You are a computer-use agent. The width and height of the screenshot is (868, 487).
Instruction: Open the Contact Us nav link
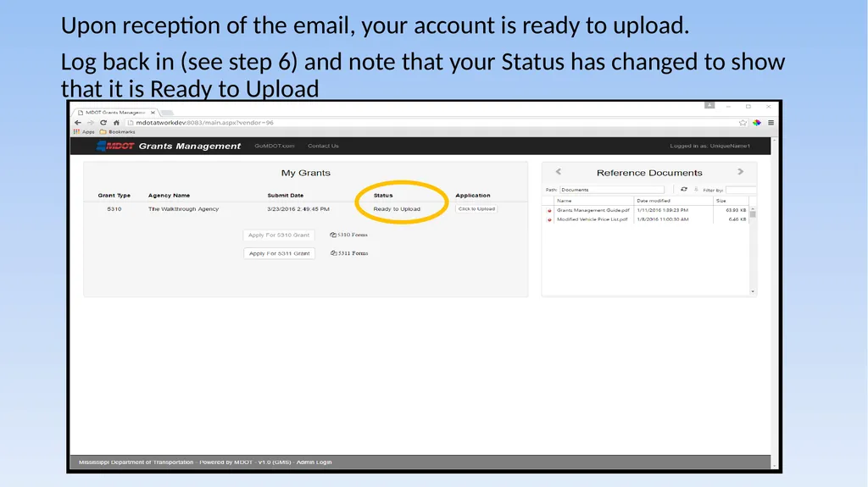click(323, 146)
